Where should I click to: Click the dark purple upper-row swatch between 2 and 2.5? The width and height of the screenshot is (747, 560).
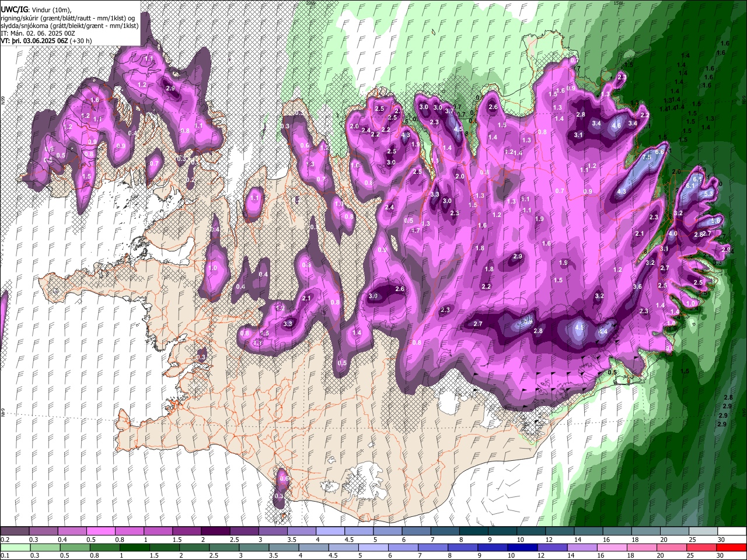pos(215,531)
